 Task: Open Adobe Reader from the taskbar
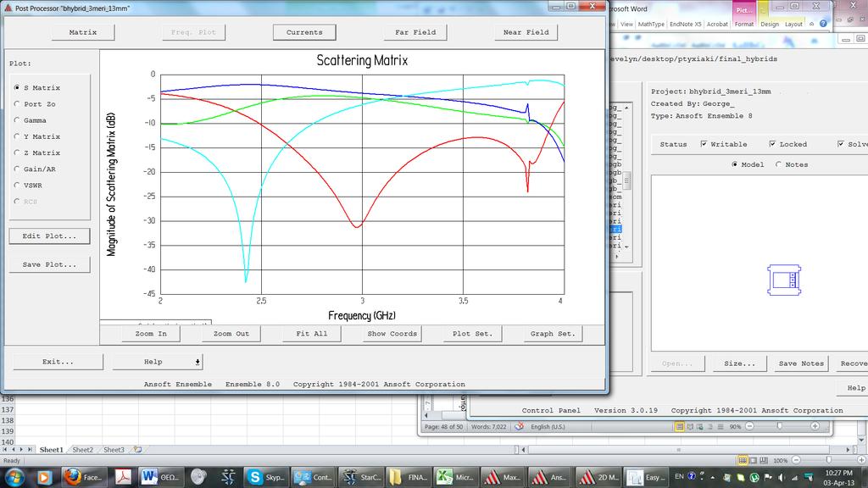[123, 477]
